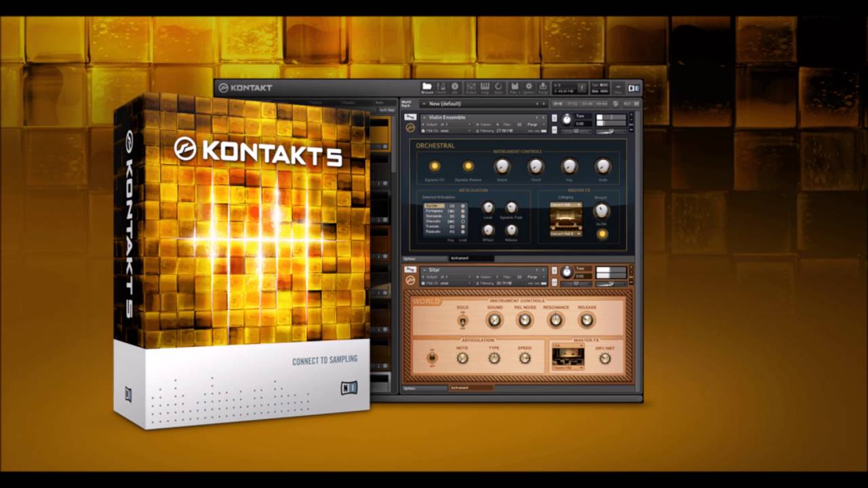868x488 pixels.
Task: Mute the Sitar instrument (M button)
Action: click(554, 281)
